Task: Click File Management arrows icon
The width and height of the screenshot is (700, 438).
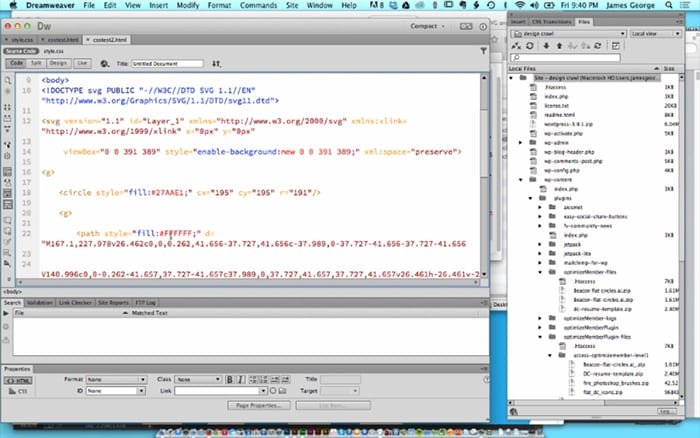Action: [217, 64]
